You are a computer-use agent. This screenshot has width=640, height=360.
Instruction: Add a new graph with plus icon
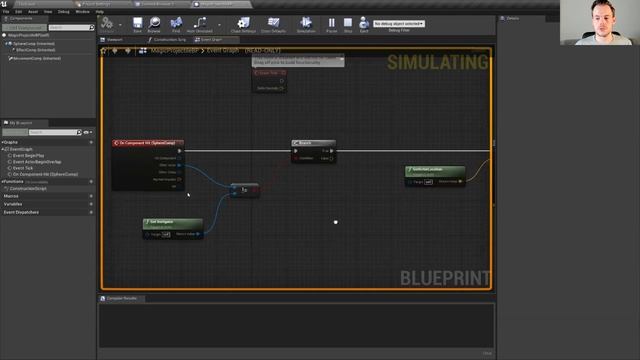pyautogui.click(x=91, y=142)
